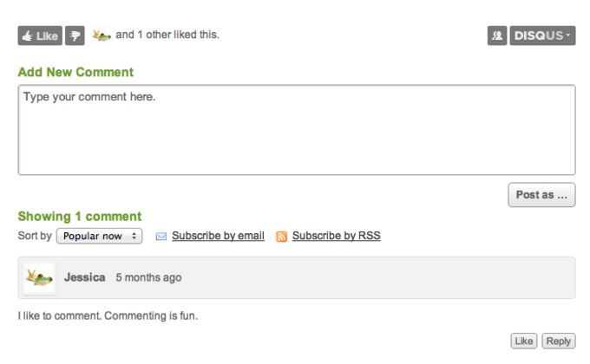
Task: Click the 'and 1 other liked this' text
Action: (x=167, y=36)
